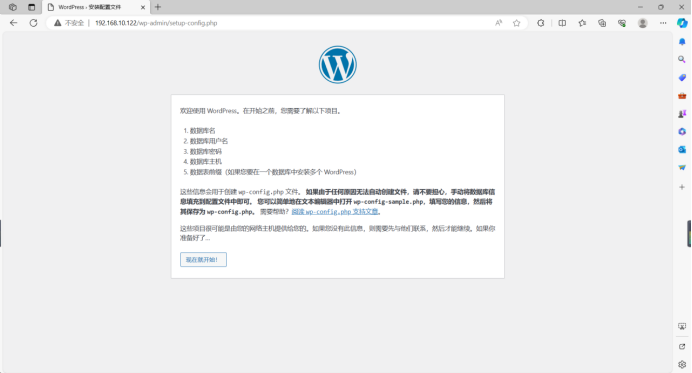Open the browser extensions icon
Screen dimensions: 692x373
(541, 23)
